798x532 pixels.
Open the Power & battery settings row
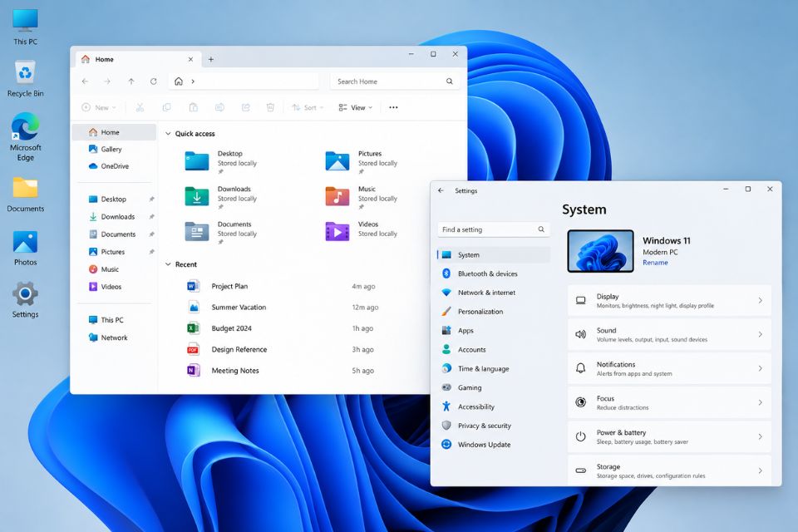click(x=669, y=436)
